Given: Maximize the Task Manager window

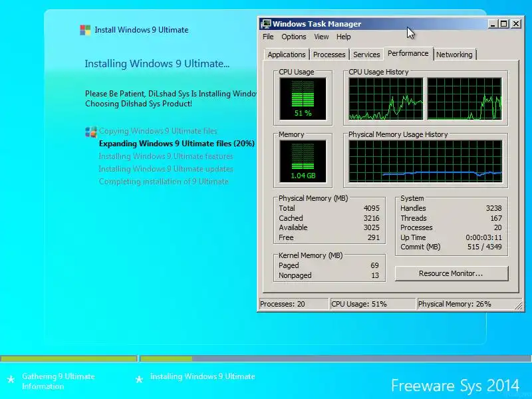Looking at the screenshot, I should (504, 24).
